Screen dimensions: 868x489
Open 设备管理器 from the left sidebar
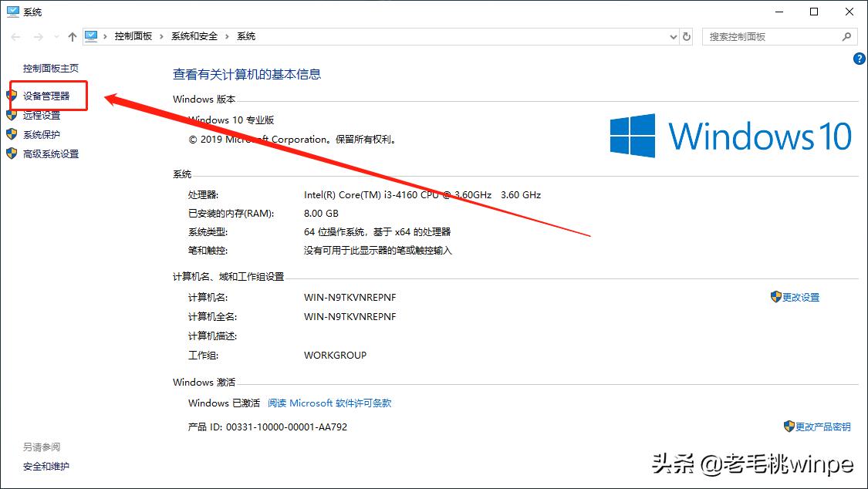pos(47,95)
